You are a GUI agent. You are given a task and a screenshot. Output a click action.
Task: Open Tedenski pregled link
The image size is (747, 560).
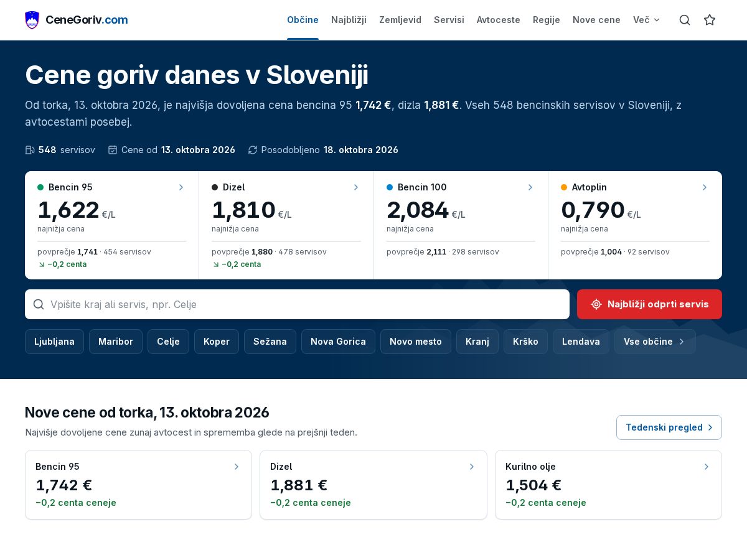(x=669, y=427)
